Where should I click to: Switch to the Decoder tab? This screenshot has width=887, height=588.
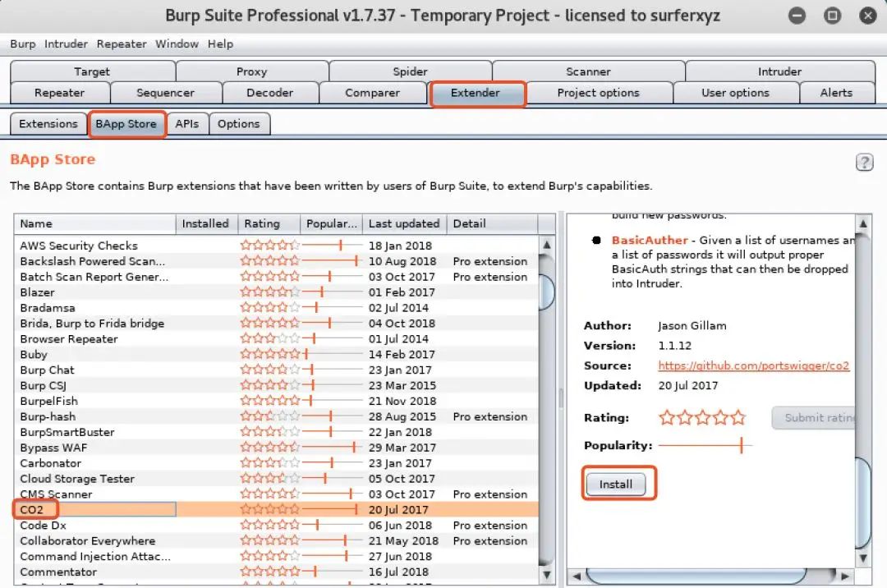[x=270, y=93]
